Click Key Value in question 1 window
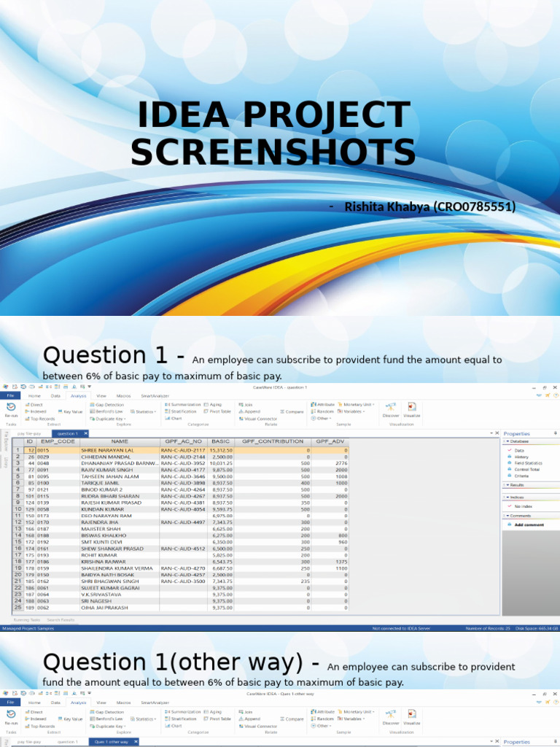This screenshot has width=560, height=747. click(71, 411)
